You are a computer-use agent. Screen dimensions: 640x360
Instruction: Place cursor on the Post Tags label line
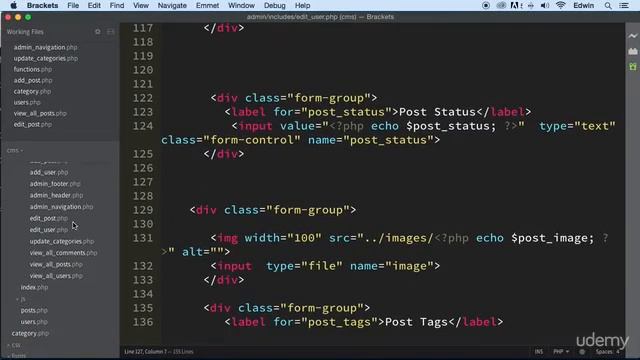pos(363,322)
